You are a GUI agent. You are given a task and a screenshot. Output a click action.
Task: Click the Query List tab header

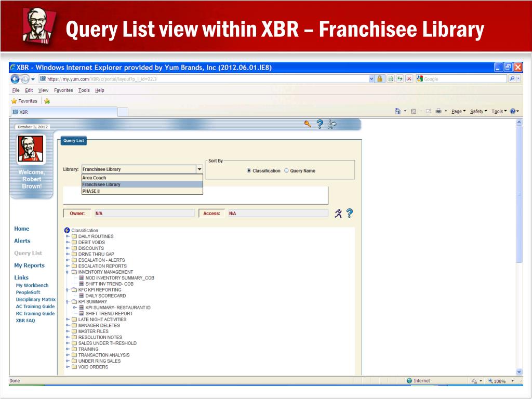point(74,140)
